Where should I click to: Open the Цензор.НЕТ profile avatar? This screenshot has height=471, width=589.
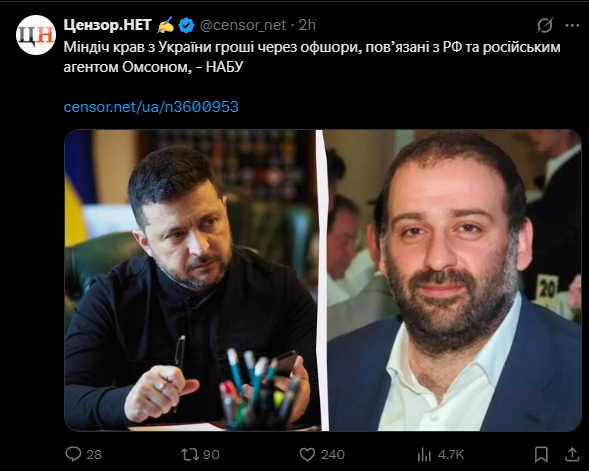point(36,35)
